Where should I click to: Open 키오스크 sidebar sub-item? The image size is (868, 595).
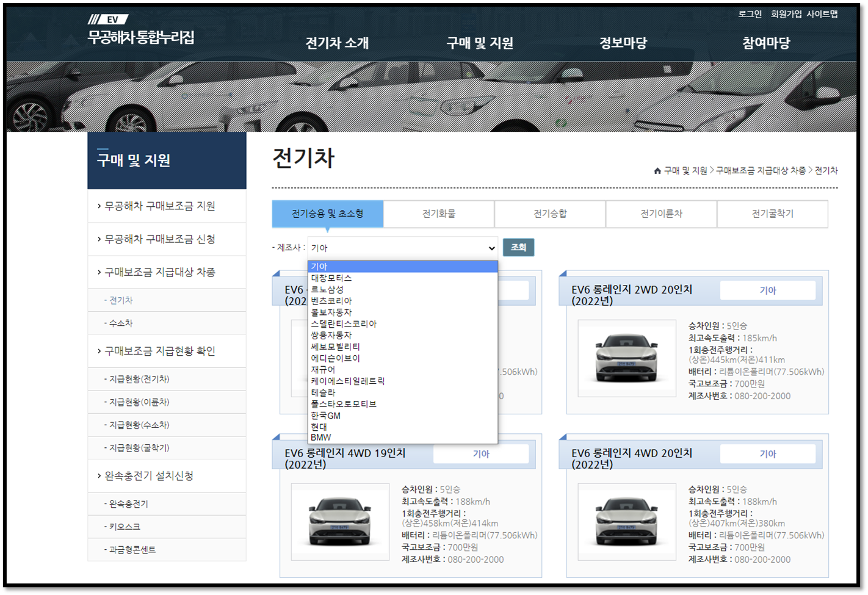coord(167,527)
